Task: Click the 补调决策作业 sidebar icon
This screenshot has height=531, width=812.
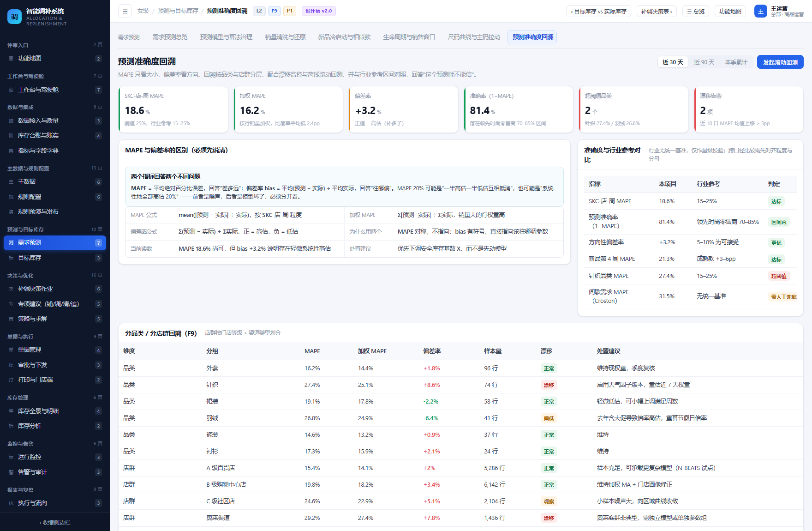Action: click(x=11, y=289)
